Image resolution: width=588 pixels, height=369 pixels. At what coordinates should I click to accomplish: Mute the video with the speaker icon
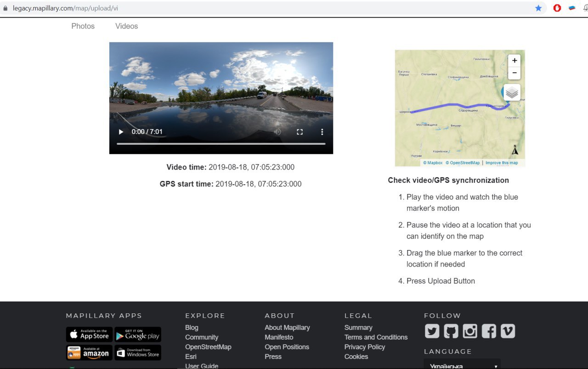[x=277, y=132]
